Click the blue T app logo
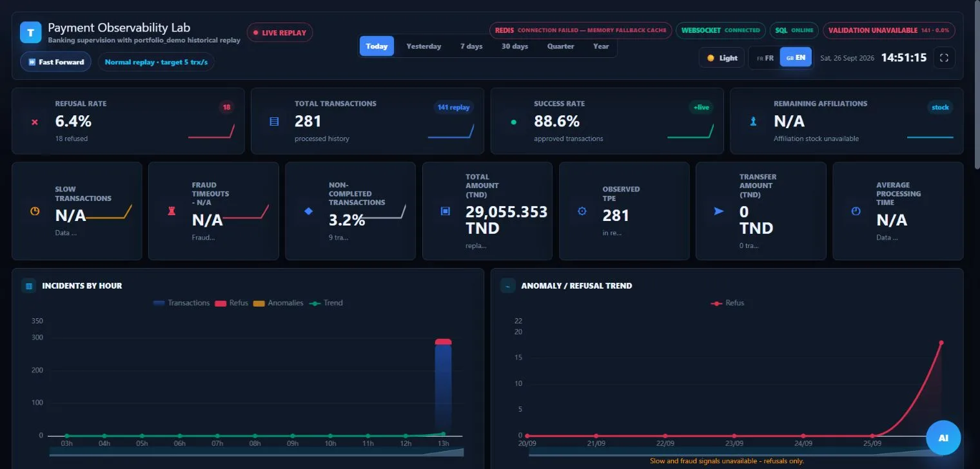The height and width of the screenshot is (469, 980). (30, 32)
